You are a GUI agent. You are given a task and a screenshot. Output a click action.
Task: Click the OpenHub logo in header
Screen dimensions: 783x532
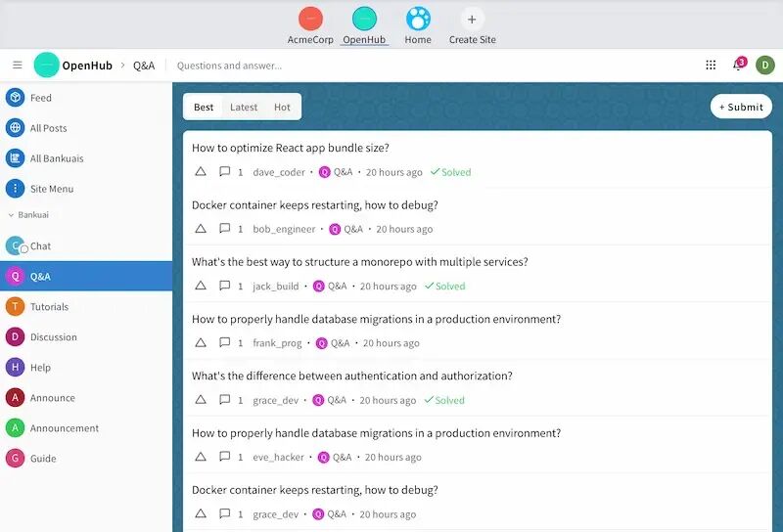[46, 65]
